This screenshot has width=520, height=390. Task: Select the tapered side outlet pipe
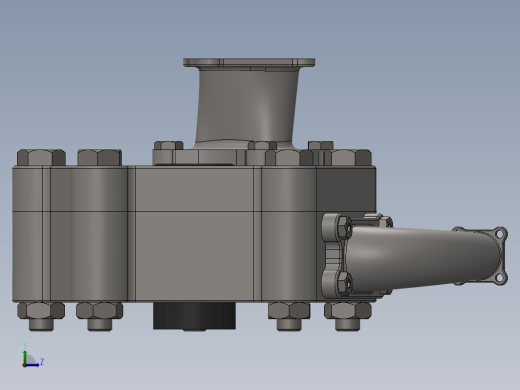point(423,259)
